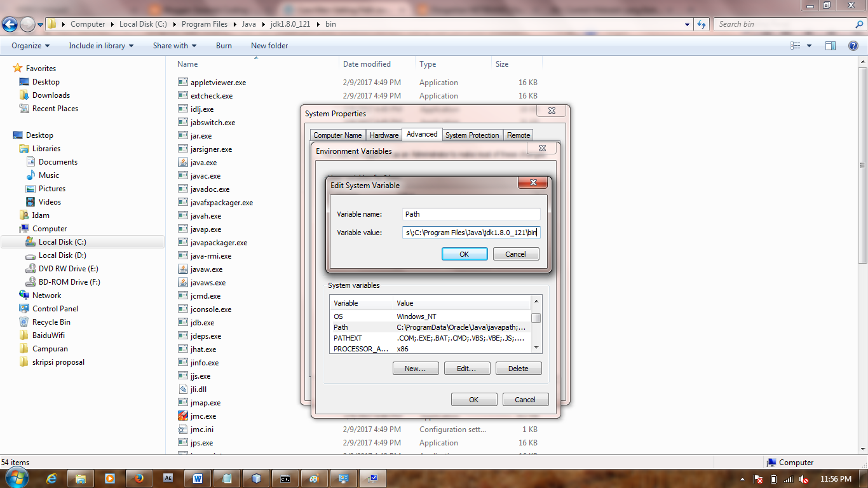This screenshot has width=868, height=488.
Task: Open Paint from the taskbar
Action: (314, 478)
